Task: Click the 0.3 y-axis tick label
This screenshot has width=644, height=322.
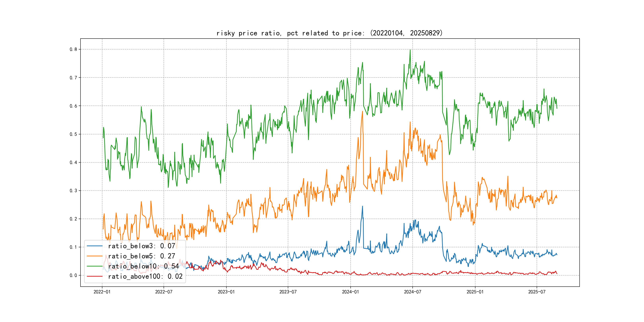Action: tap(73, 190)
